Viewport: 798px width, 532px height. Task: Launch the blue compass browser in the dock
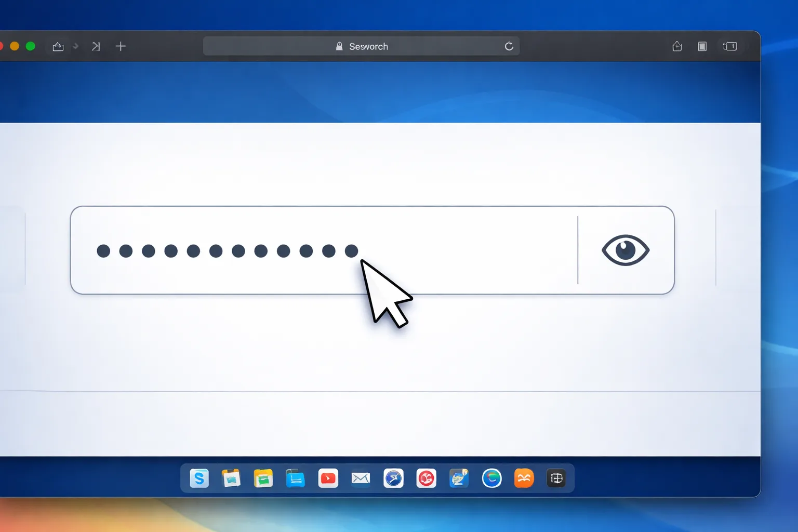(x=393, y=478)
